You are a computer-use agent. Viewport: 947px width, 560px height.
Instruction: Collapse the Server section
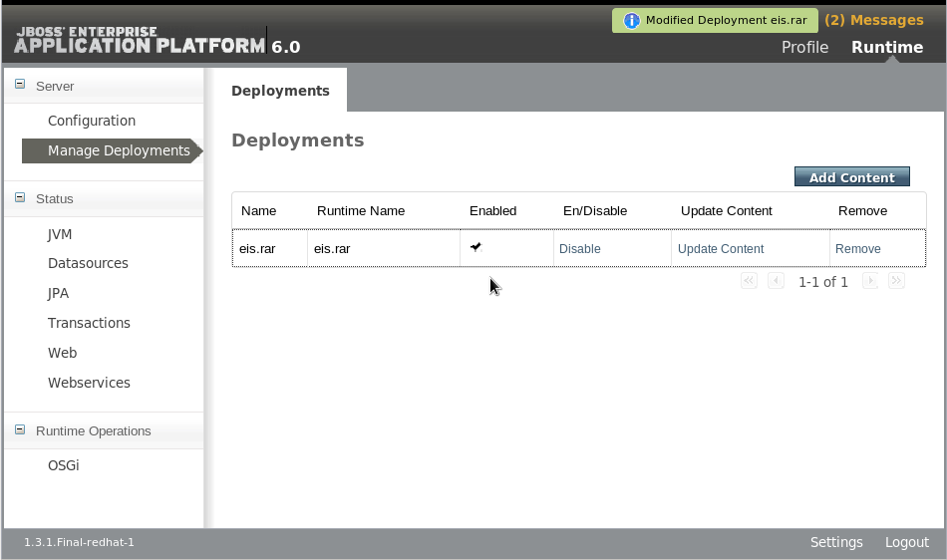pos(20,86)
